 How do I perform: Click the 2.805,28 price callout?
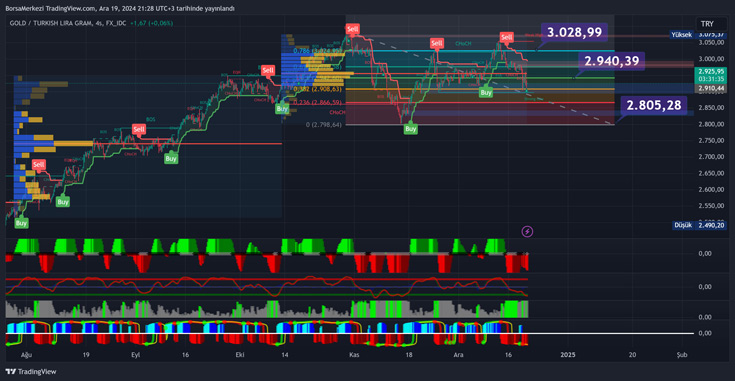tap(654, 105)
